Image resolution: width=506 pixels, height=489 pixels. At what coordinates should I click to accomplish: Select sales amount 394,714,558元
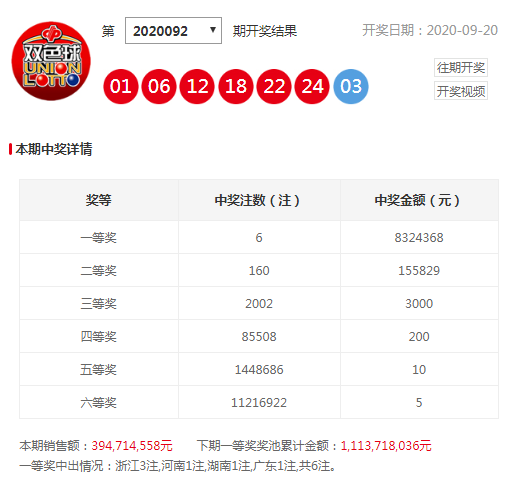[x=132, y=446]
